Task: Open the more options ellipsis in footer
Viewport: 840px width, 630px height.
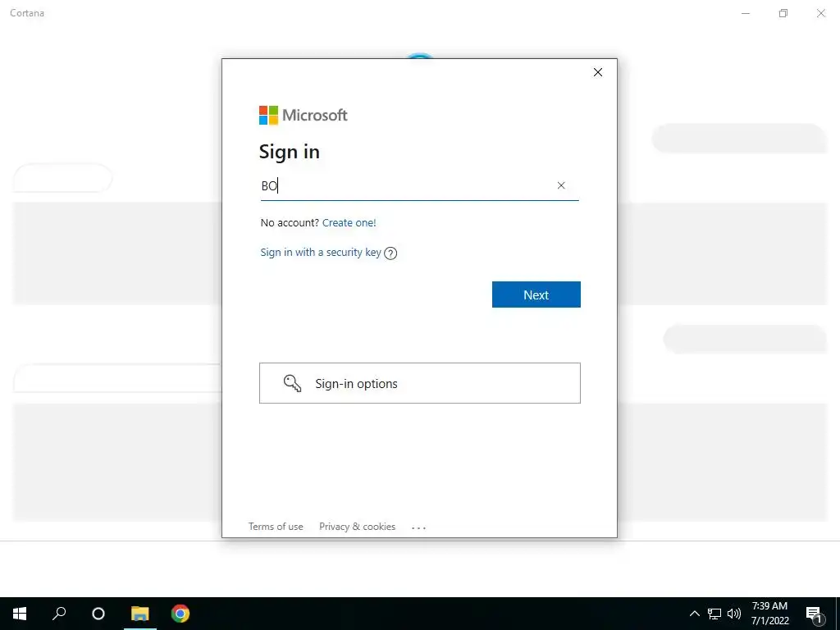Action: tap(419, 527)
